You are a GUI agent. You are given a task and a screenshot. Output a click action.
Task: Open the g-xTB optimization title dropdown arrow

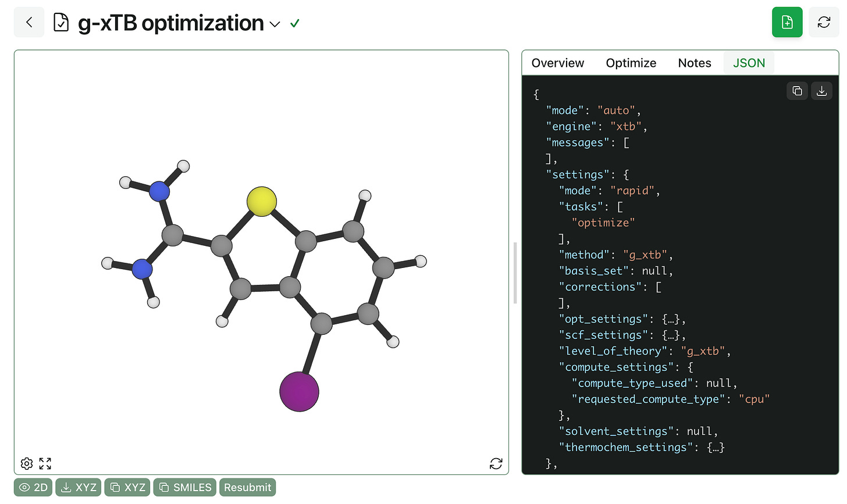[x=275, y=24]
